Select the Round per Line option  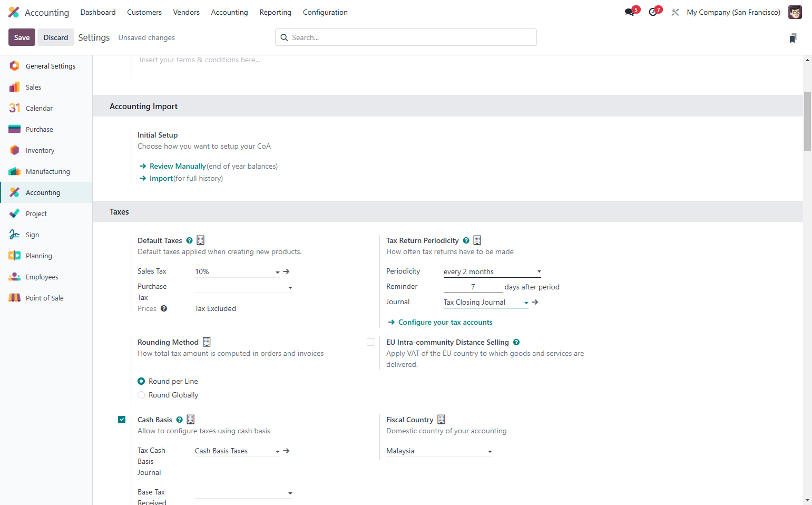coord(141,381)
